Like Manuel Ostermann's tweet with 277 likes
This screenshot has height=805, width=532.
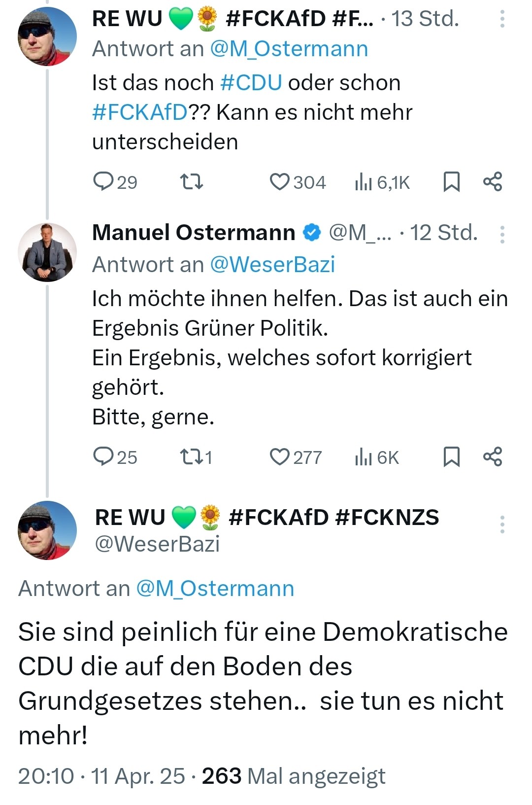(x=280, y=457)
